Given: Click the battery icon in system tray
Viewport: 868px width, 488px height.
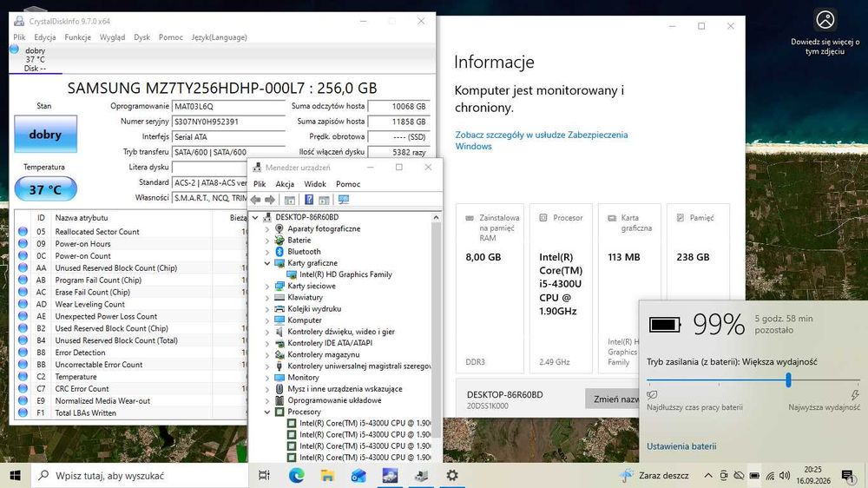Looking at the screenshot, I should (754, 476).
